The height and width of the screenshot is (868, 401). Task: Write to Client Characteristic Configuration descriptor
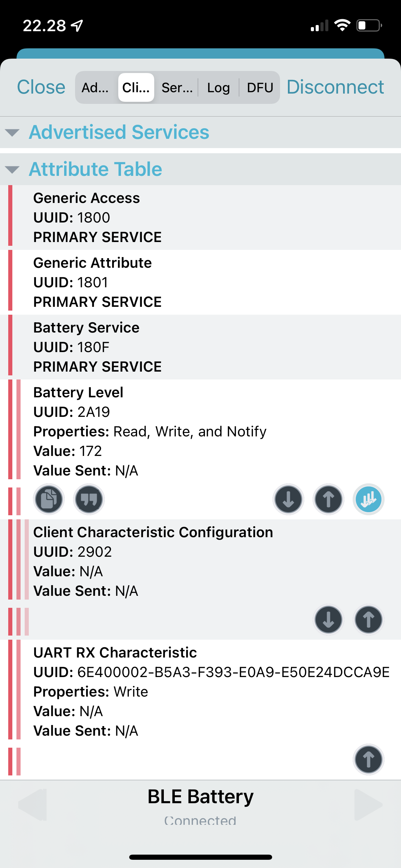368,619
